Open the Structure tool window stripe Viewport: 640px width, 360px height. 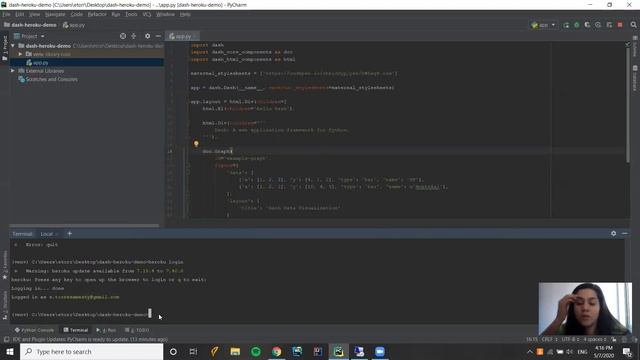[5, 305]
